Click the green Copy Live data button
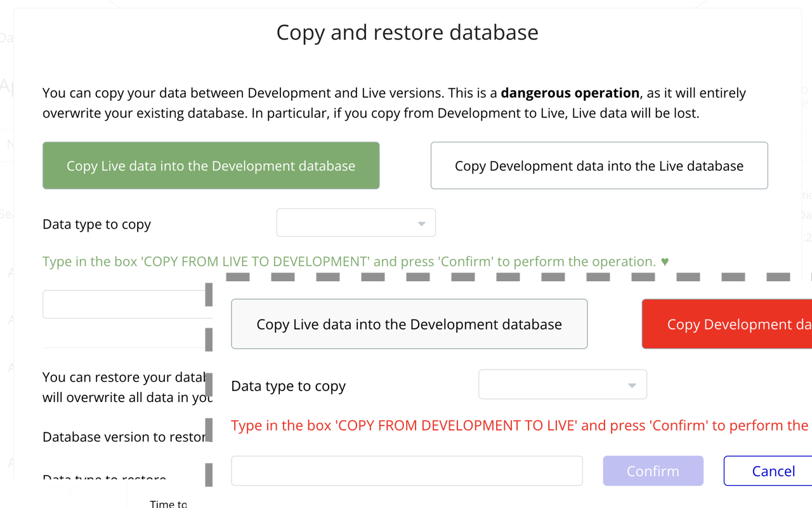812x508 pixels. [x=211, y=166]
